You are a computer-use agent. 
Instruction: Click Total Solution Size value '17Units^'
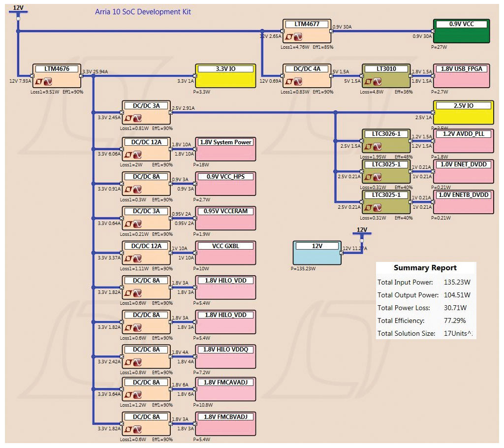(x=458, y=333)
